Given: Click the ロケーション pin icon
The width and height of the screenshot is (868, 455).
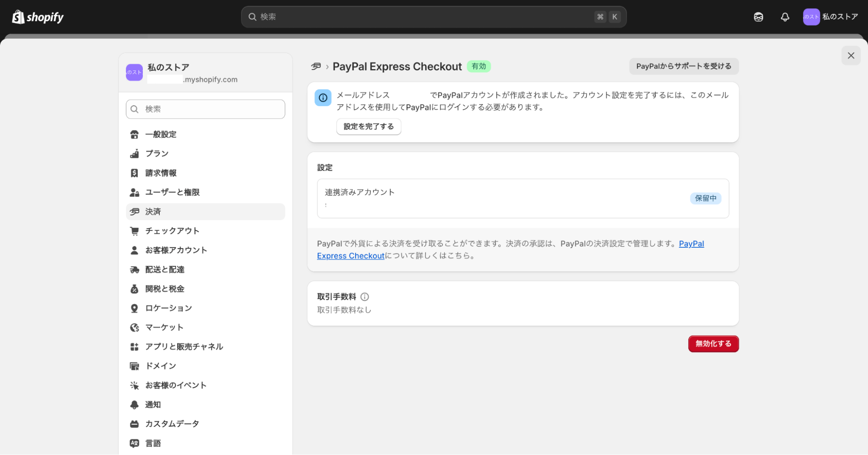Looking at the screenshot, I should click(135, 308).
